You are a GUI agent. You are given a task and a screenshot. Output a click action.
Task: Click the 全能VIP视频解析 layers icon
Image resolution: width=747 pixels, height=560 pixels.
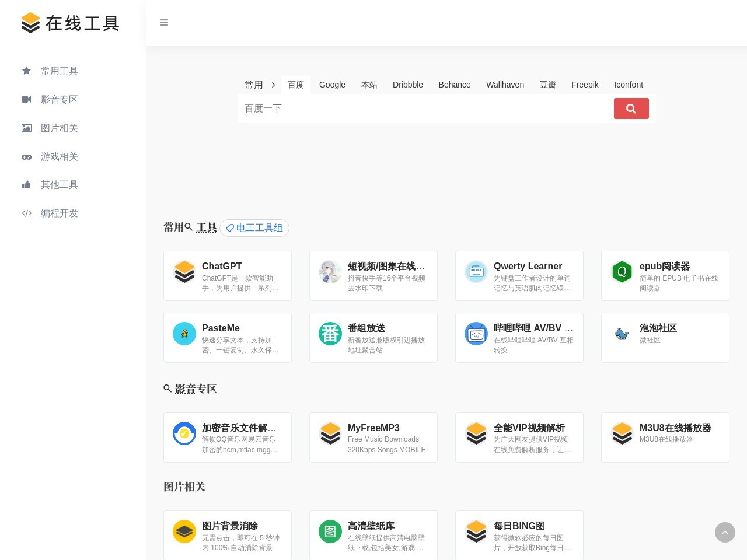pos(476,433)
